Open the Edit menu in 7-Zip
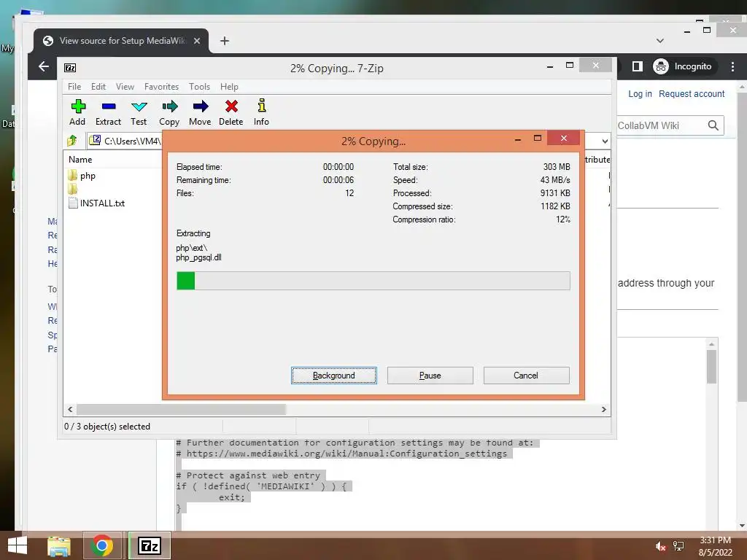747x560 pixels. coord(98,87)
